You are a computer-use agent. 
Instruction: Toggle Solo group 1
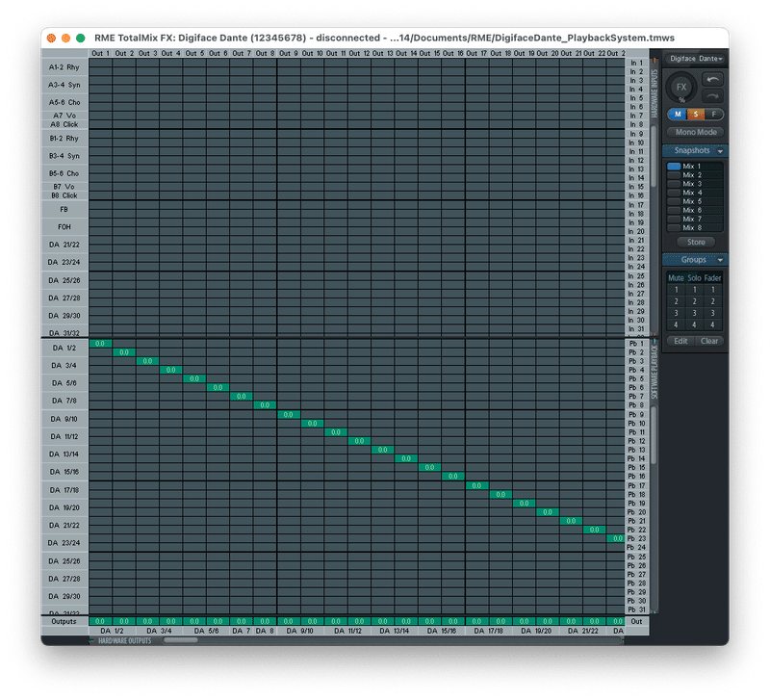694,290
